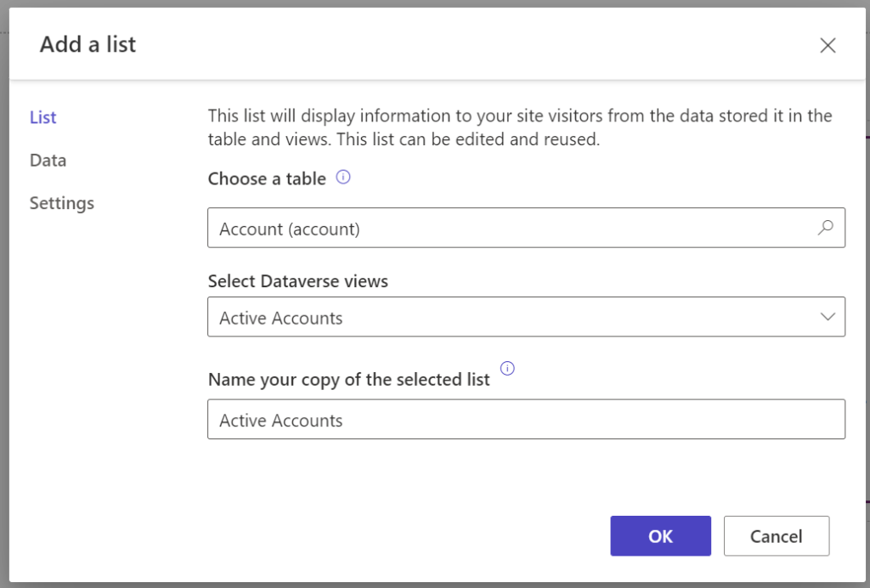
Task: Open the Settings tab
Action: point(61,203)
